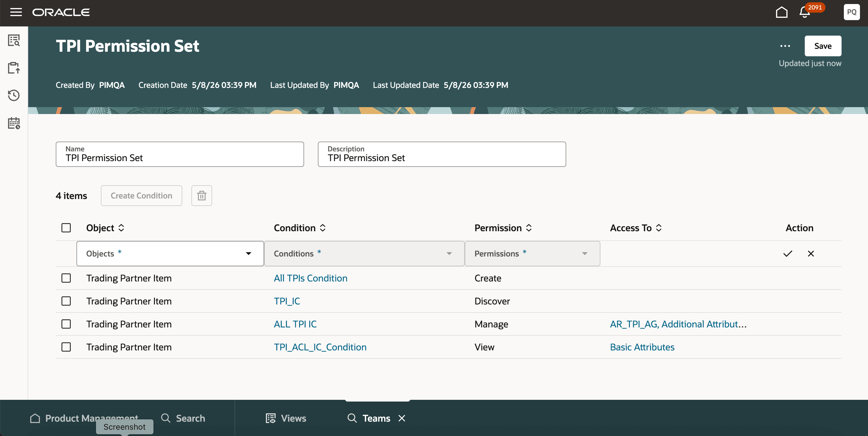The height and width of the screenshot is (436, 868).
Task: Open the clipboard upload sidebar icon
Action: click(14, 68)
